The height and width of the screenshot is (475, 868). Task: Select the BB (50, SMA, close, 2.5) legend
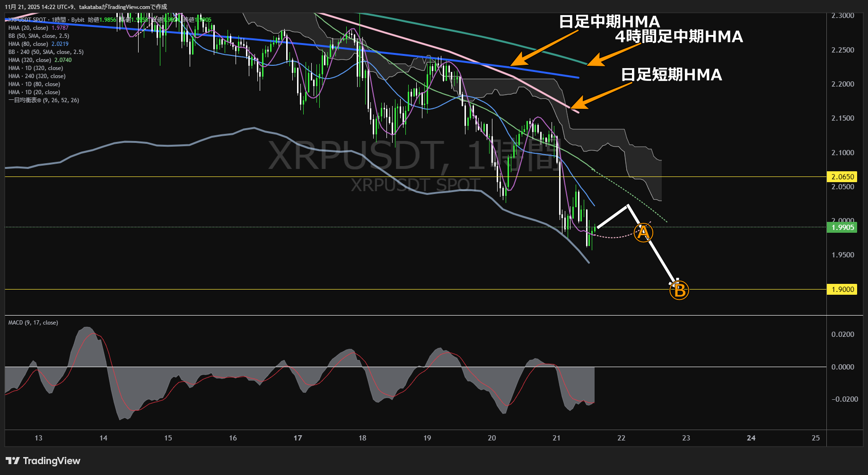[39, 36]
